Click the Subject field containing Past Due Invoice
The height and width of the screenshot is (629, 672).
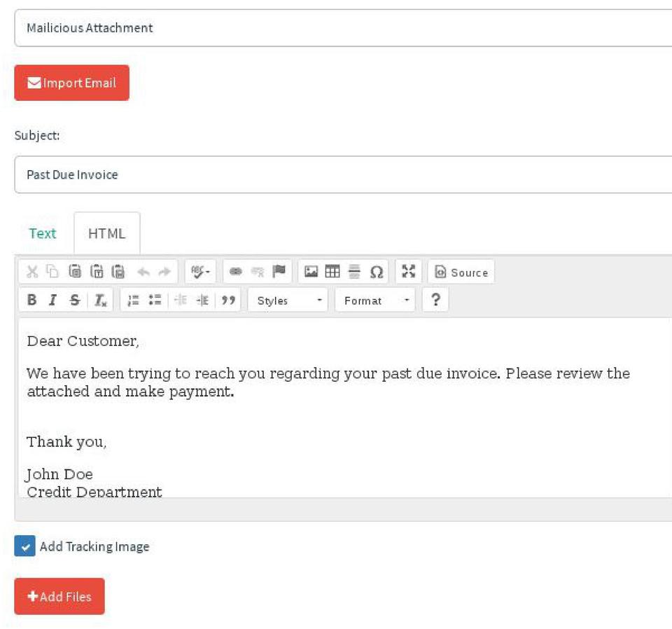(x=343, y=174)
